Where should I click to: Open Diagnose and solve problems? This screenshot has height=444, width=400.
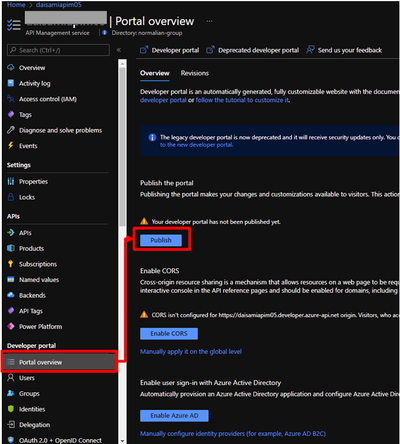pyautogui.click(x=60, y=130)
